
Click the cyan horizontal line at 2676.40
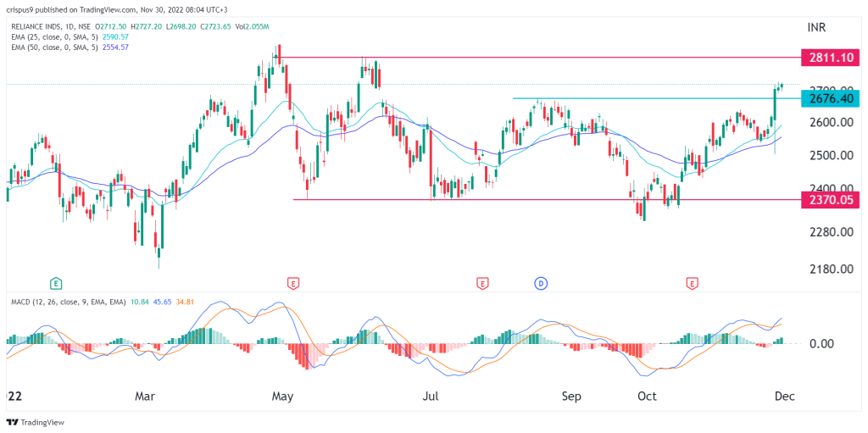657,98
